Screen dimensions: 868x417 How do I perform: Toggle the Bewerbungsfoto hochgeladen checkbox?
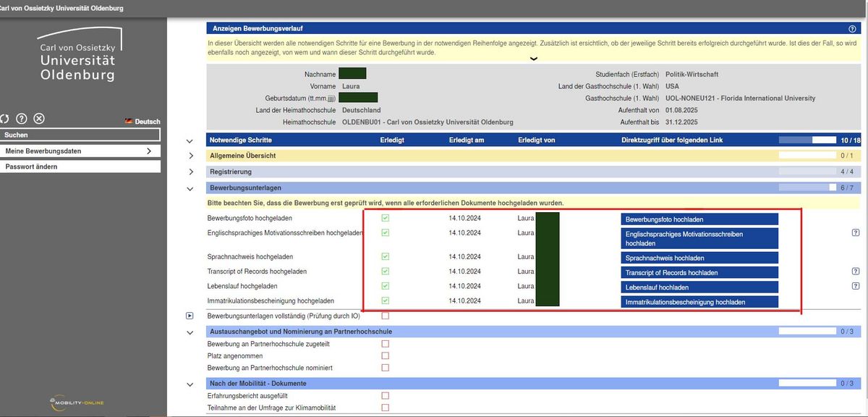(x=386, y=218)
